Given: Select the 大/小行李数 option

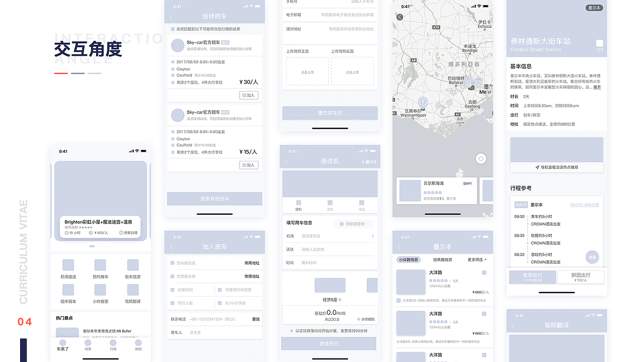Looking at the screenshot, I should click(219, 303).
